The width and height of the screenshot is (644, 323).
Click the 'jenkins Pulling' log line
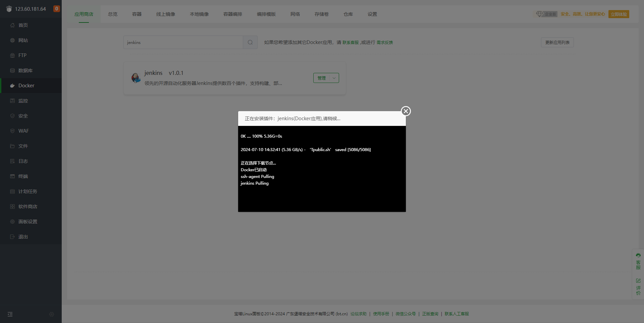[x=255, y=183]
